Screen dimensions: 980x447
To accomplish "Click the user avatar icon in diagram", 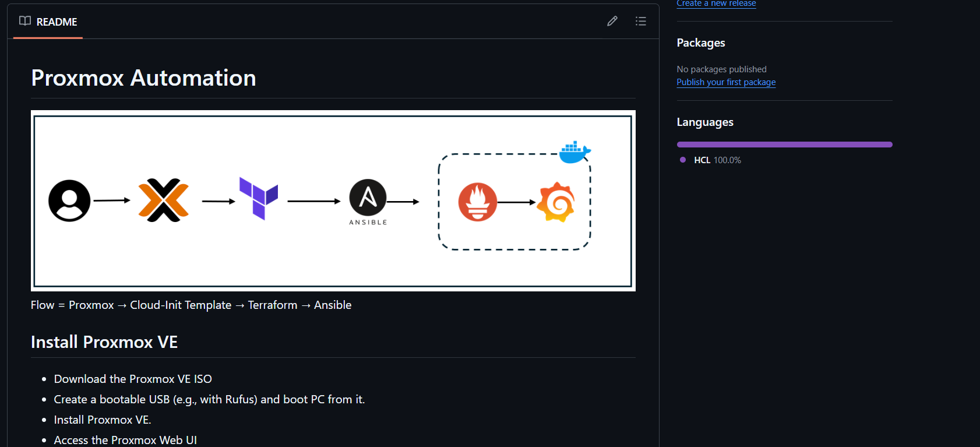I will [x=69, y=200].
